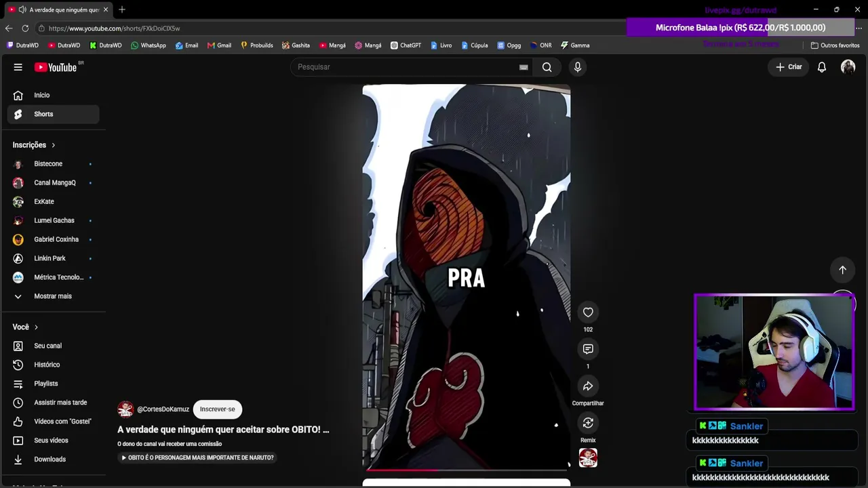Open the browser three-dot menu
The image size is (868, 488).
pyautogui.click(x=859, y=28)
